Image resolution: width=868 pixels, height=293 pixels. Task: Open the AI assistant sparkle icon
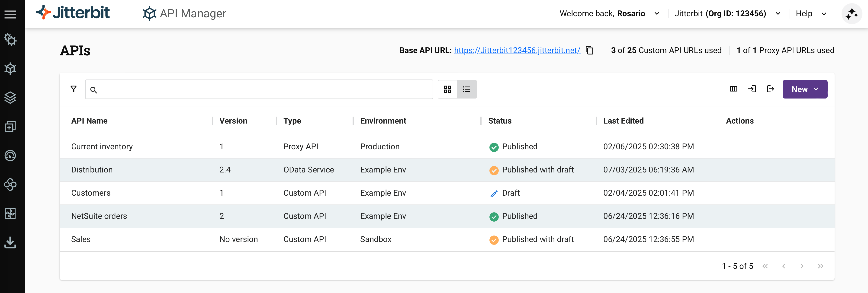coord(852,14)
